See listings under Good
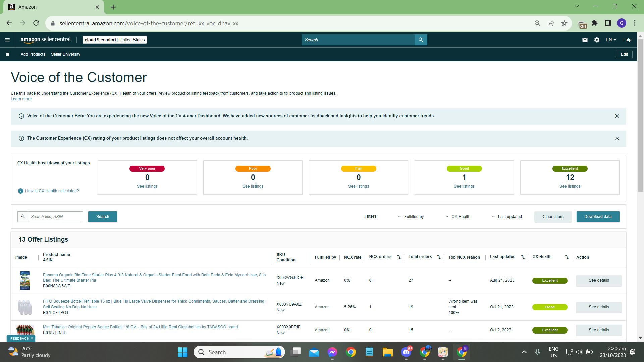The height and width of the screenshot is (362, 644). [x=464, y=186]
